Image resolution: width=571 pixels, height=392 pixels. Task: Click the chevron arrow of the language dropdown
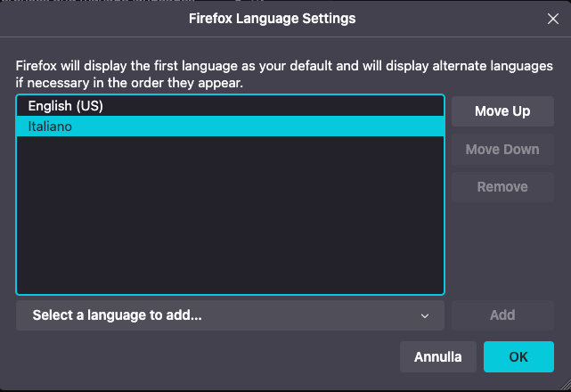coord(426,315)
